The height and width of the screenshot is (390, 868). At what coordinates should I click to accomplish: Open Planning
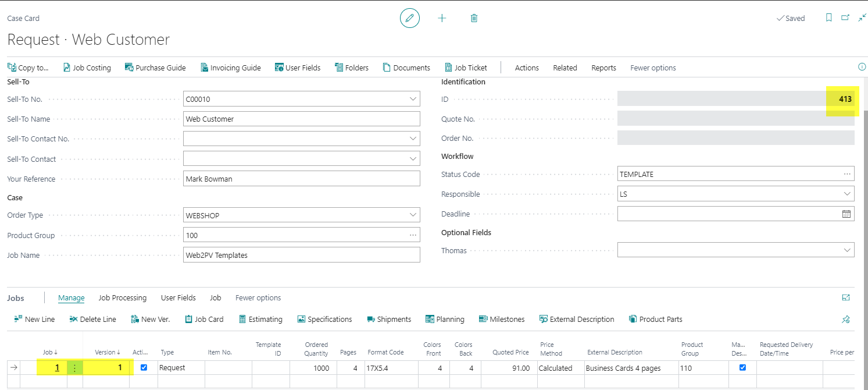(445, 319)
